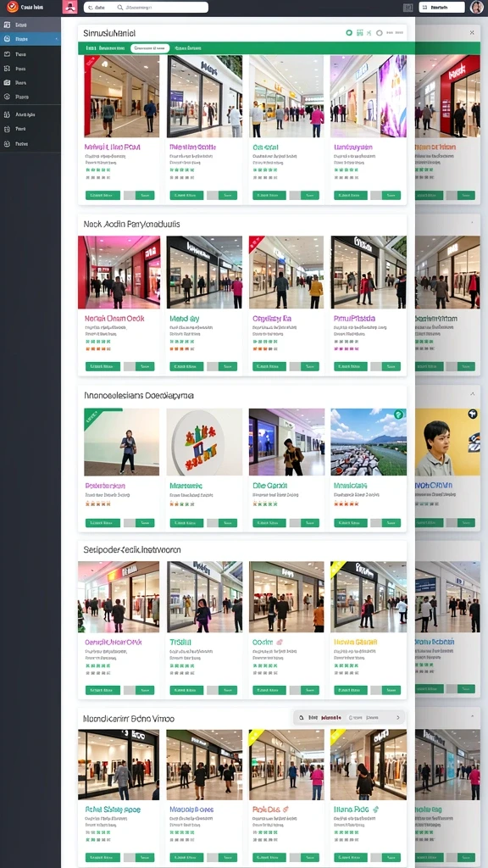The image size is (488, 868).
Task: Collapse the third section chevron in background window
Action: 472,394
